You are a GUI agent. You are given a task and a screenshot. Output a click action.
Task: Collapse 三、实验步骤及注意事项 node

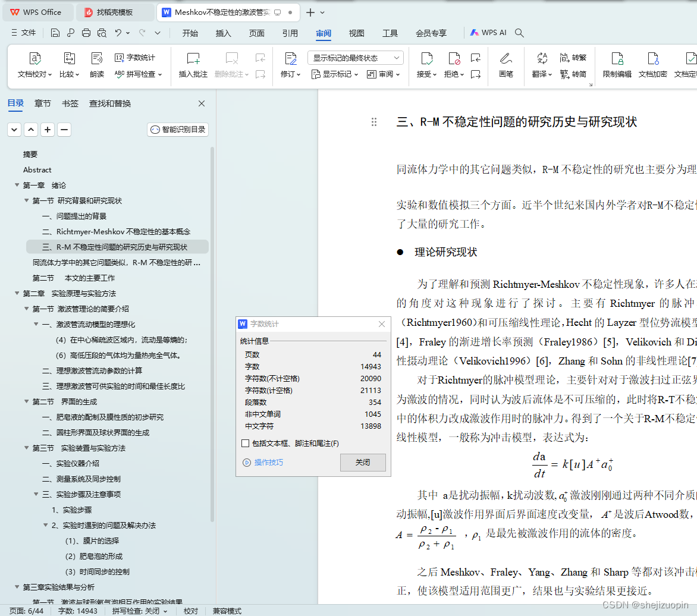point(36,494)
